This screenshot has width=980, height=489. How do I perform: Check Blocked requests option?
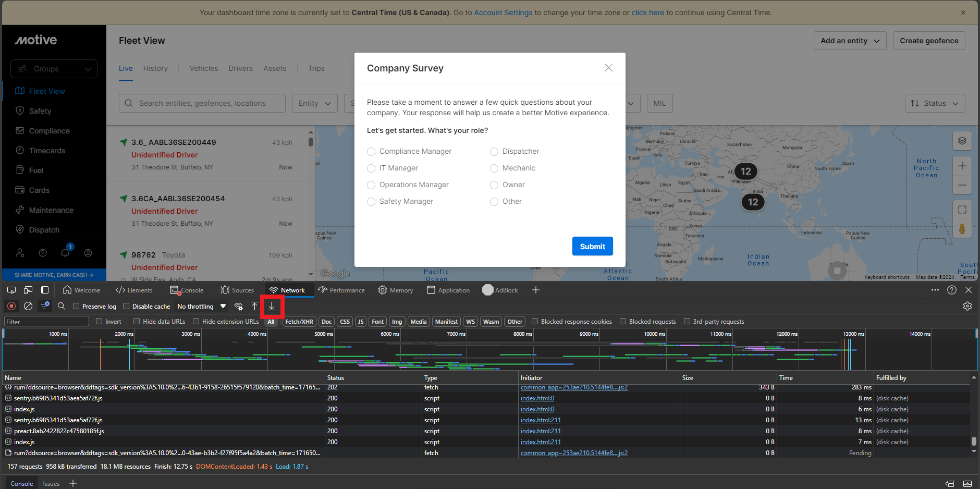coord(623,322)
